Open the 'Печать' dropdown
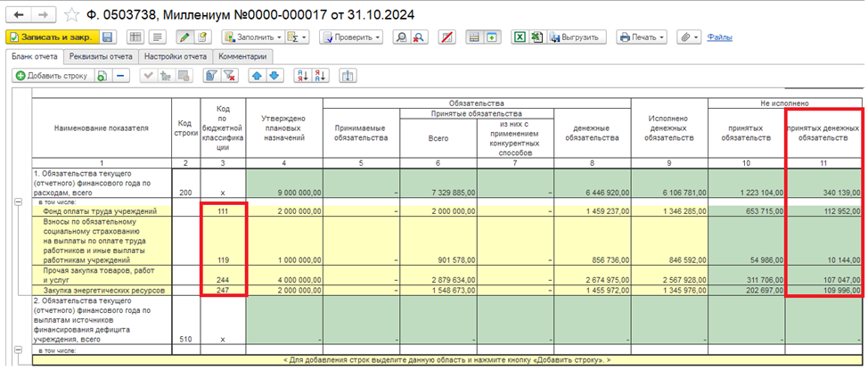Viewport: 868px width, 370px height. click(x=643, y=37)
